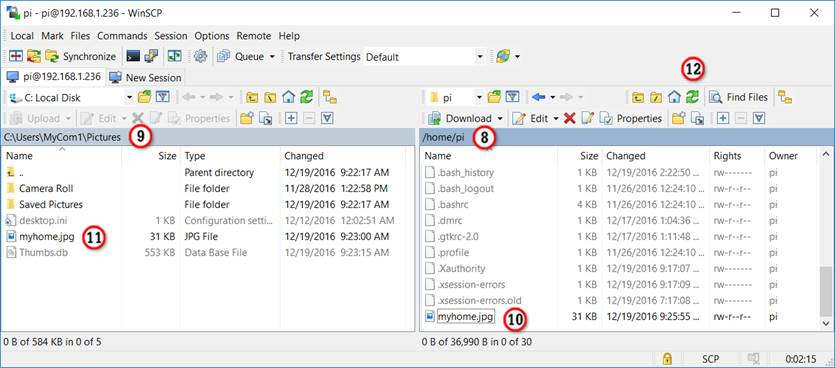Click the globe new-session icon

(503, 56)
